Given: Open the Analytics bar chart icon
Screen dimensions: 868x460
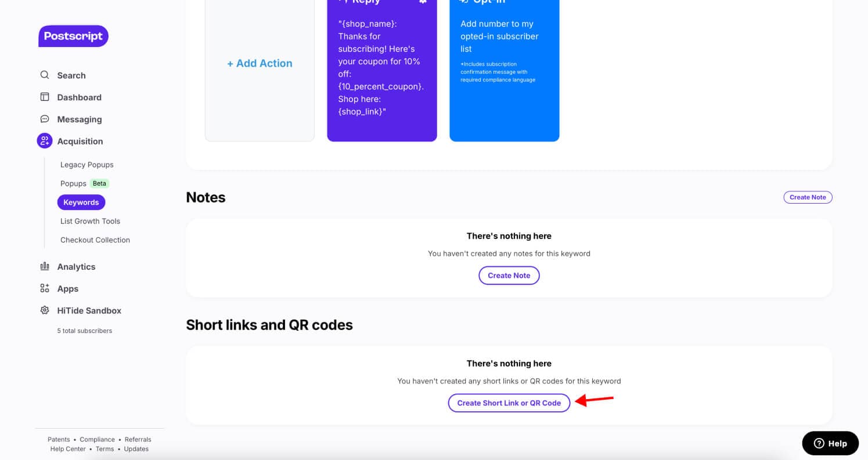Looking at the screenshot, I should [45, 266].
